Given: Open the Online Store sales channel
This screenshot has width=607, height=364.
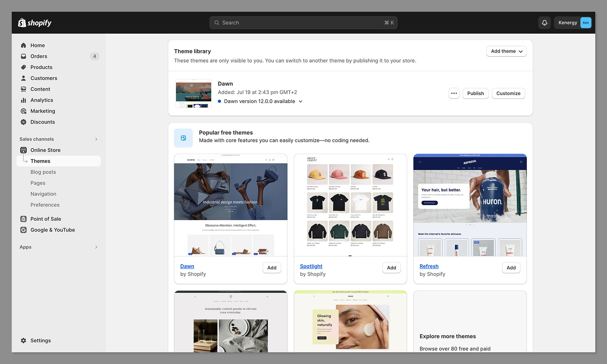Looking at the screenshot, I should pyautogui.click(x=46, y=150).
